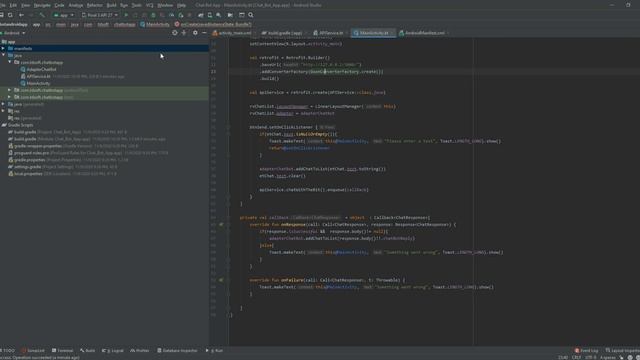Open the Run tool window
Viewport: 640px width, 360px height.
coord(214,350)
